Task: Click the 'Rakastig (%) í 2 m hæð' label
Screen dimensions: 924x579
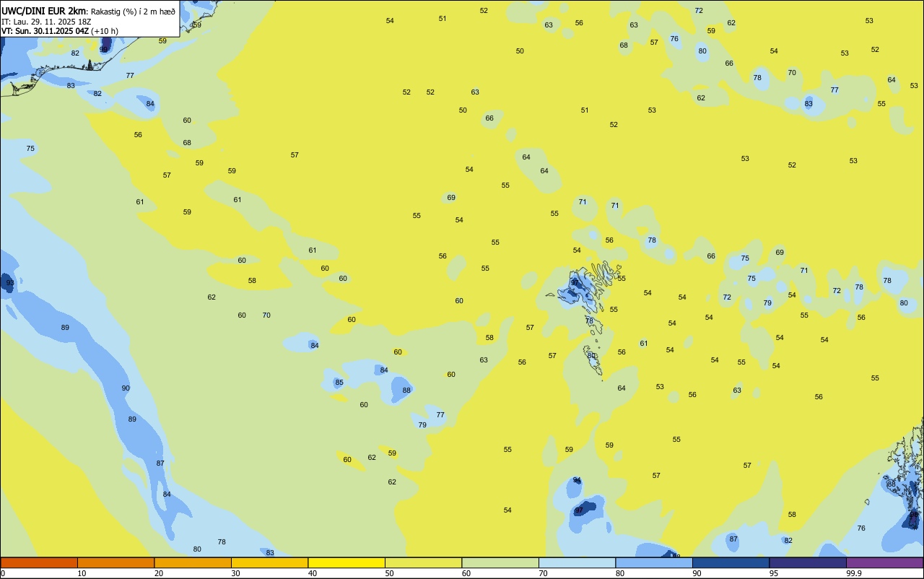Action: click(x=133, y=12)
